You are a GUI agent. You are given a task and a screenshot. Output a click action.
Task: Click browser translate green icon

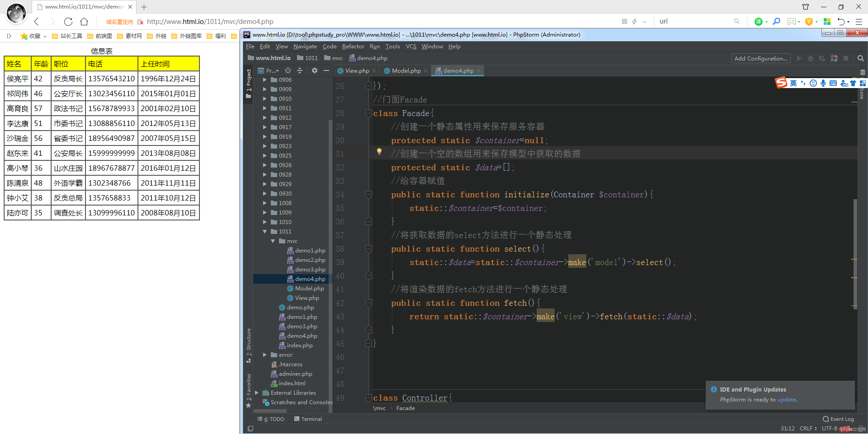coord(759,21)
